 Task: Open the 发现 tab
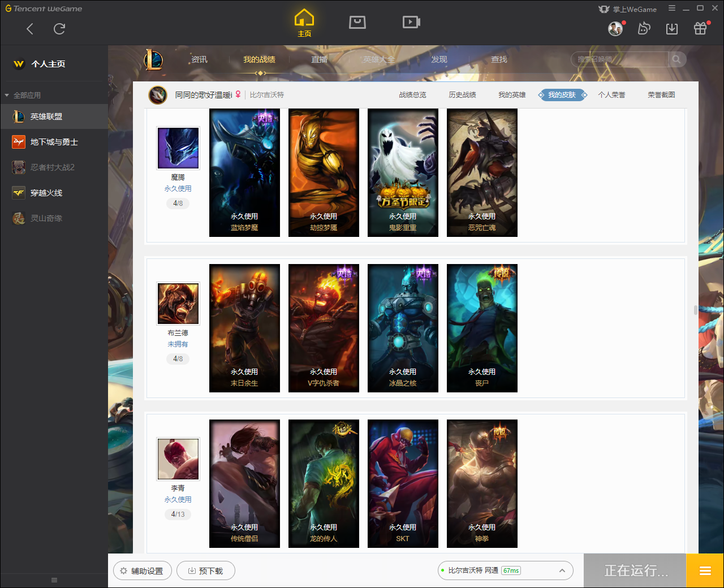click(439, 59)
